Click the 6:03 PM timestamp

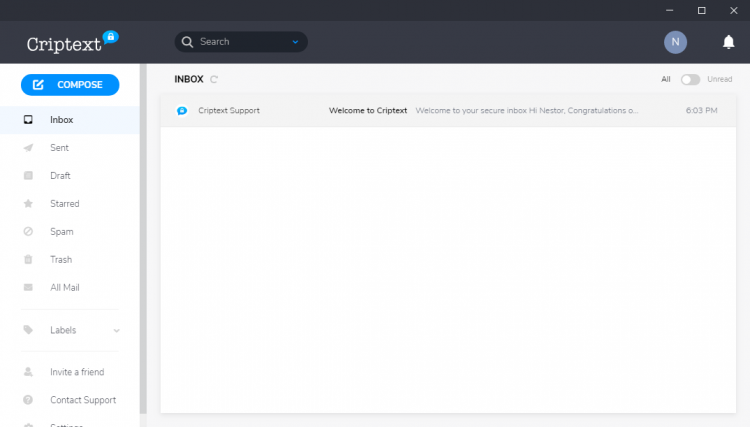tap(701, 110)
